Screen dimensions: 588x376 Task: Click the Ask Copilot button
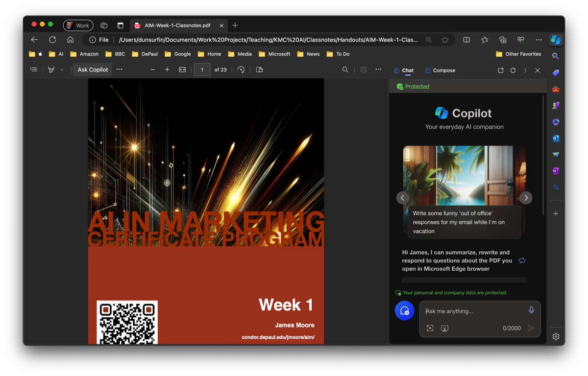pos(93,70)
